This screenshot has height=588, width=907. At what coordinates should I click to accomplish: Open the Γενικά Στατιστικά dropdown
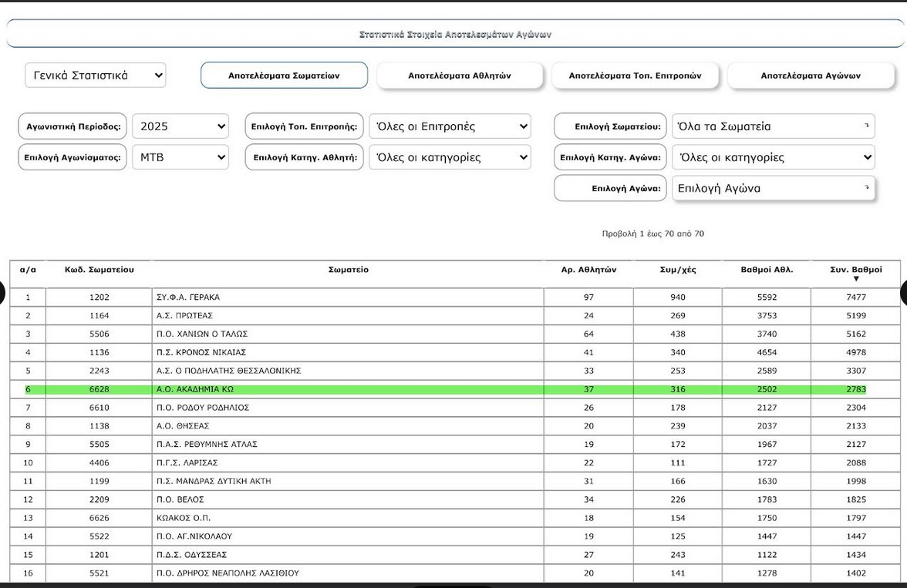[x=96, y=76]
